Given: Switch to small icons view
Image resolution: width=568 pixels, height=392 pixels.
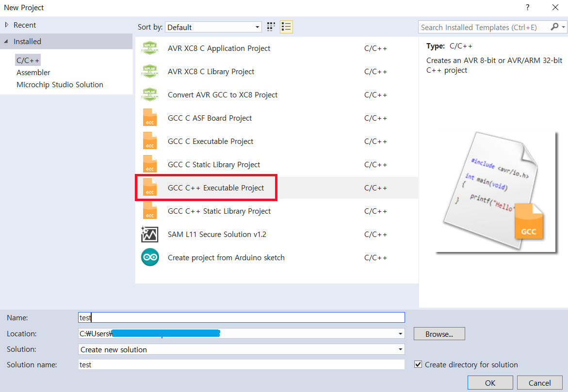Looking at the screenshot, I should tap(271, 27).
